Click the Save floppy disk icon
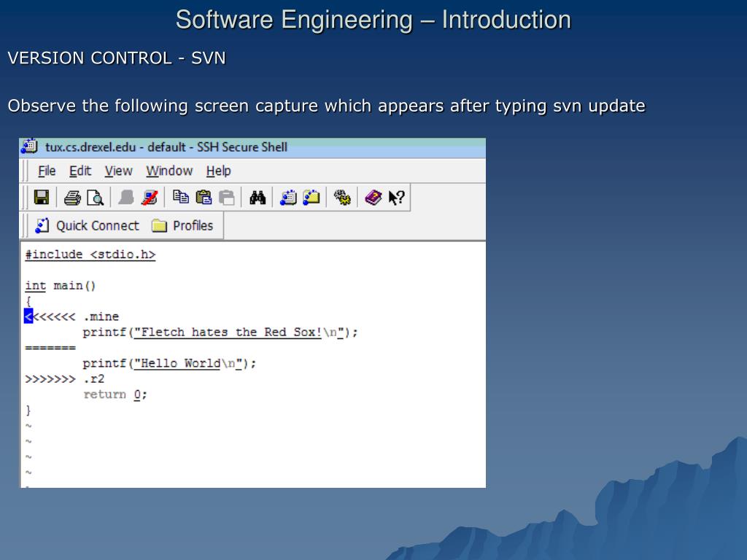The image size is (747, 560). [x=42, y=197]
